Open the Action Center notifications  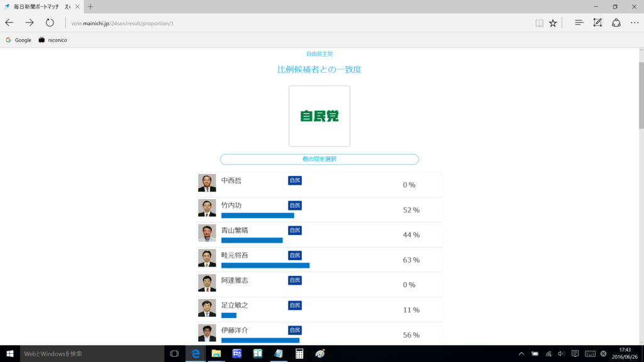point(575,353)
